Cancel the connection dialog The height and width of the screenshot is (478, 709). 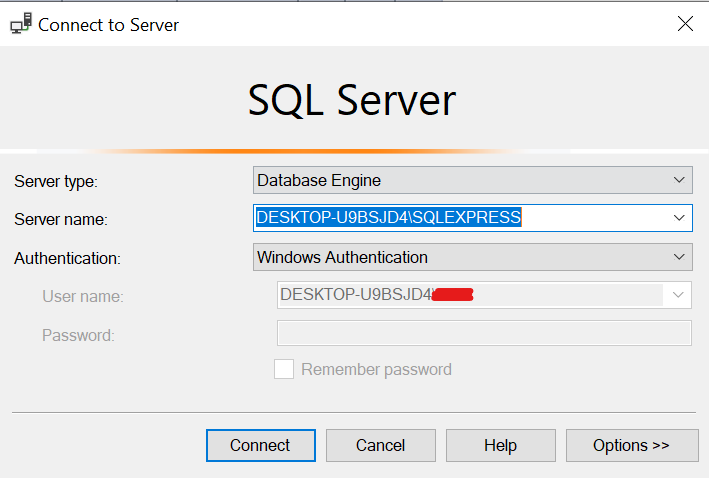pyautogui.click(x=381, y=445)
